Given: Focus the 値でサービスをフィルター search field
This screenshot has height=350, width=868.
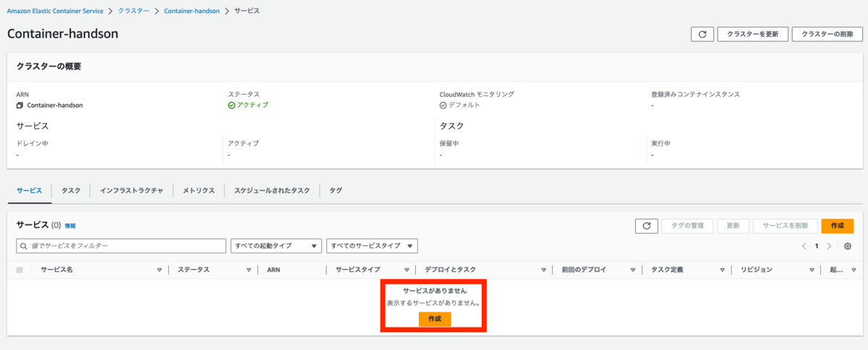Looking at the screenshot, I should click(x=120, y=246).
